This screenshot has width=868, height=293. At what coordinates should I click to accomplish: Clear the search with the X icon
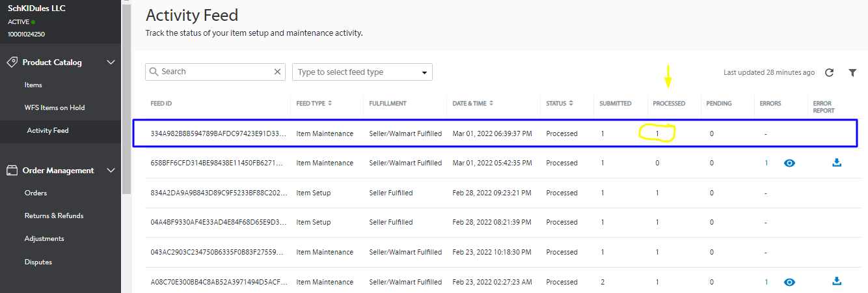coord(278,72)
